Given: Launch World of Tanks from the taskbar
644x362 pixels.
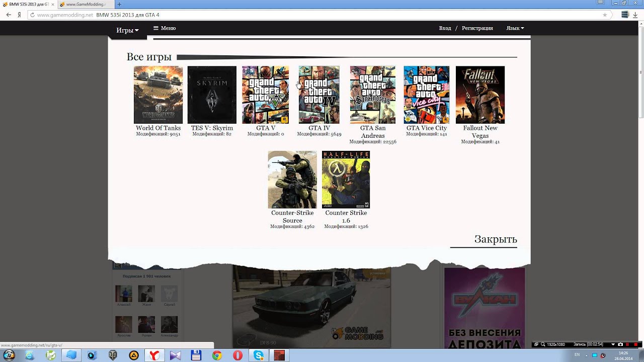Looking at the screenshot, I should click(x=113, y=355).
